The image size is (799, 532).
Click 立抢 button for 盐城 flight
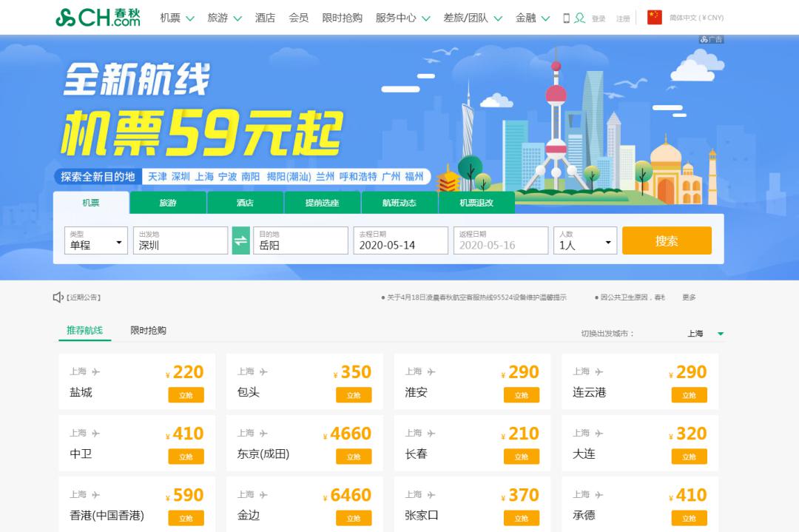click(186, 395)
